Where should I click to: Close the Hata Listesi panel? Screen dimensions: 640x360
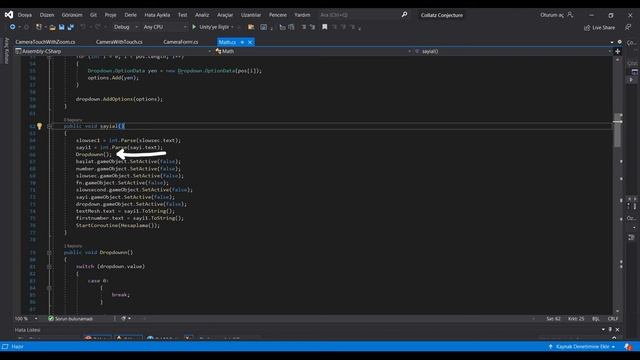[618, 329]
